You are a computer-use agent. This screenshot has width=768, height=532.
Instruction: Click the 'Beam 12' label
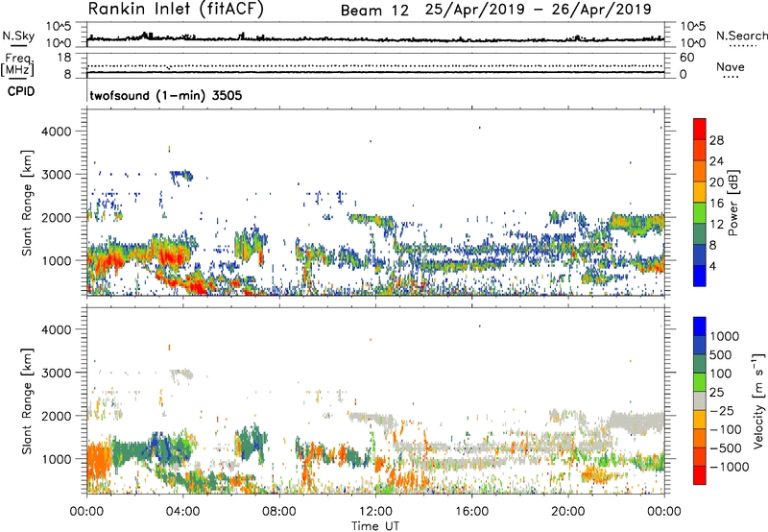click(x=374, y=11)
